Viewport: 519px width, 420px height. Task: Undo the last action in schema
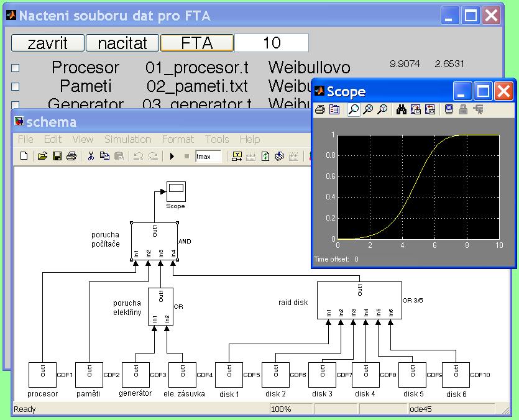point(138,156)
